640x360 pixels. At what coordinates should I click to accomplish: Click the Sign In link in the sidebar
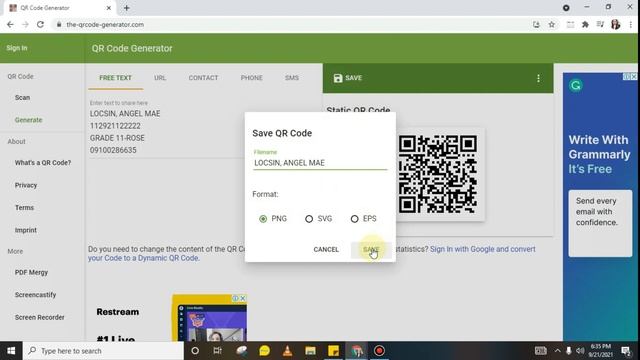click(x=17, y=48)
